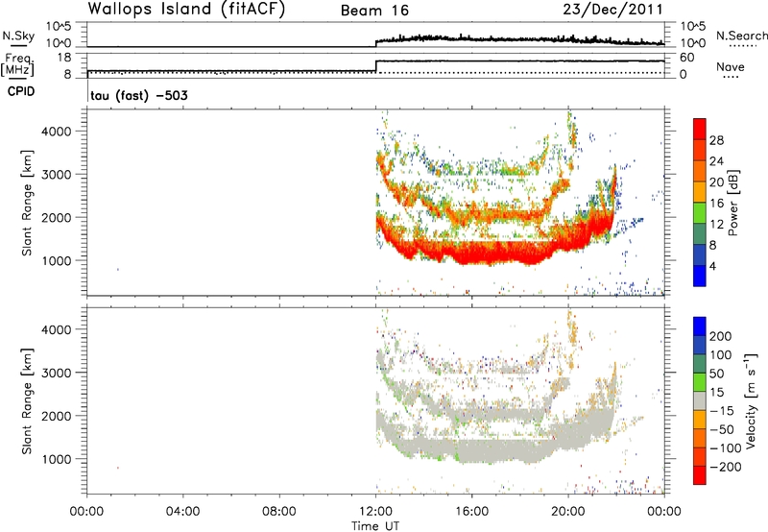Select the 'Beam 16' header text

(374, 11)
